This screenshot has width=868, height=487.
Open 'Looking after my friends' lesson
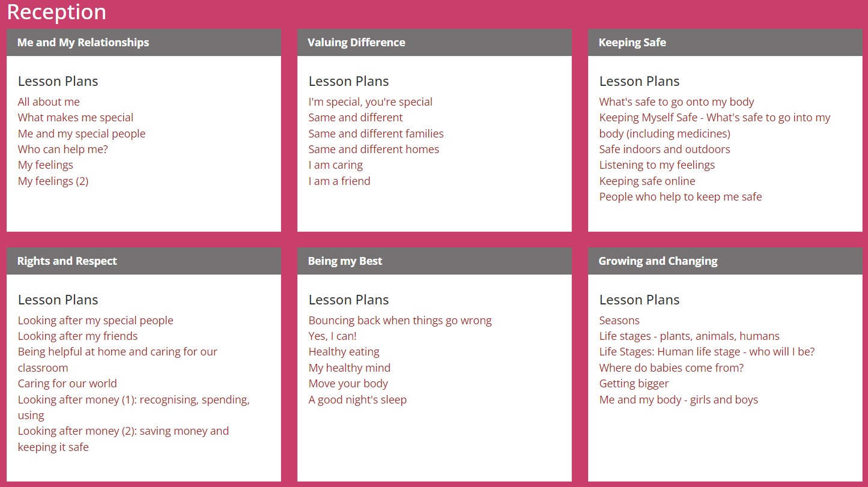tap(77, 336)
